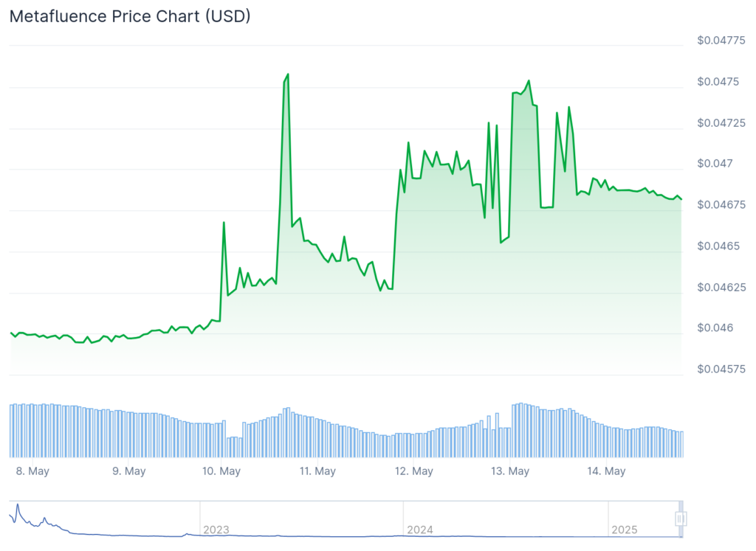The image size is (756, 551).
Task: Click the navigator range handle at right edge
Action: tap(681, 519)
